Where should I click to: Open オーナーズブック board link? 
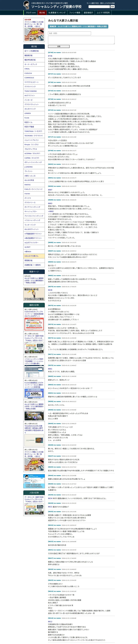point(34,64)
